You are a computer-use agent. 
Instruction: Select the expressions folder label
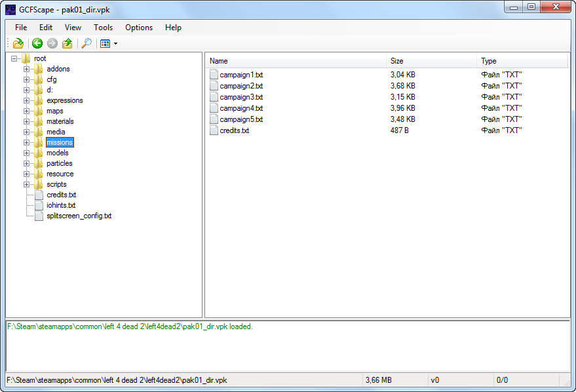coord(65,100)
